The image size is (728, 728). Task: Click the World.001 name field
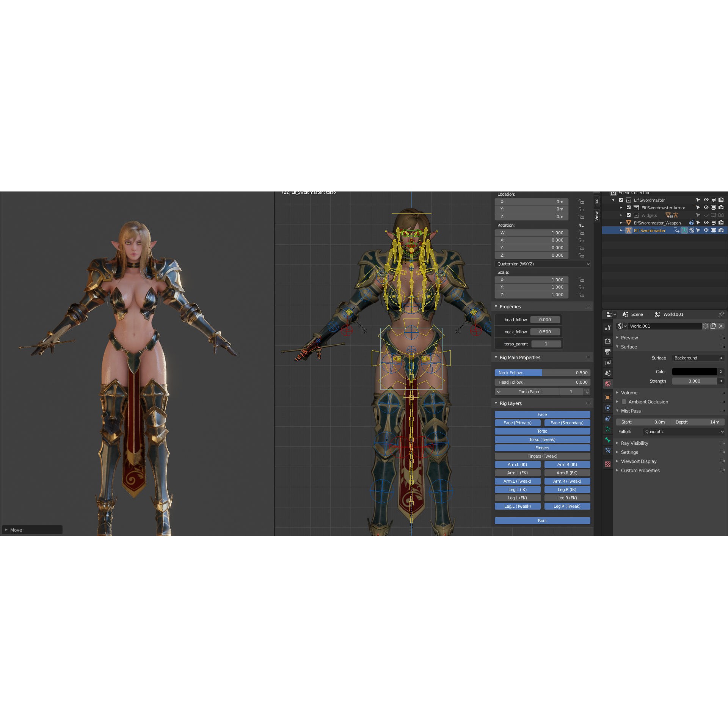point(665,326)
